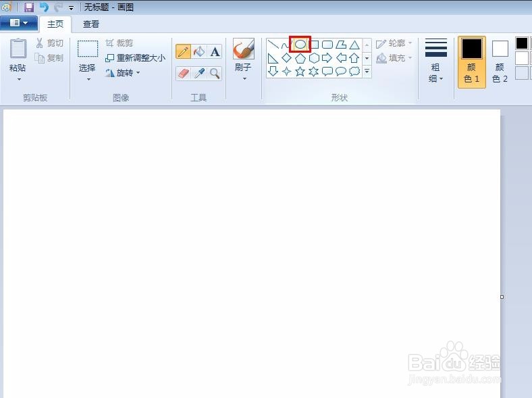Choose the Cloud callout shape

click(354, 72)
